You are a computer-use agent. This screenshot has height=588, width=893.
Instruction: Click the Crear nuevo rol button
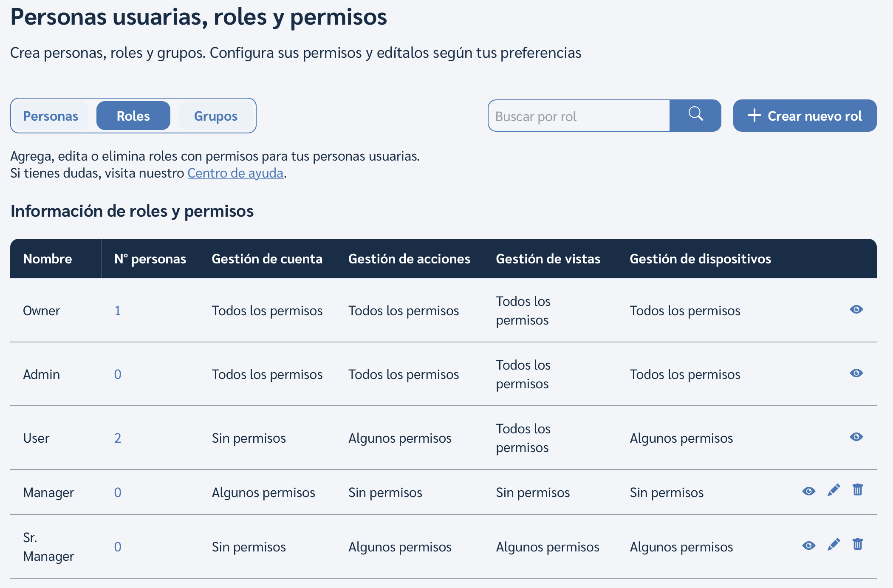coord(805,116)
